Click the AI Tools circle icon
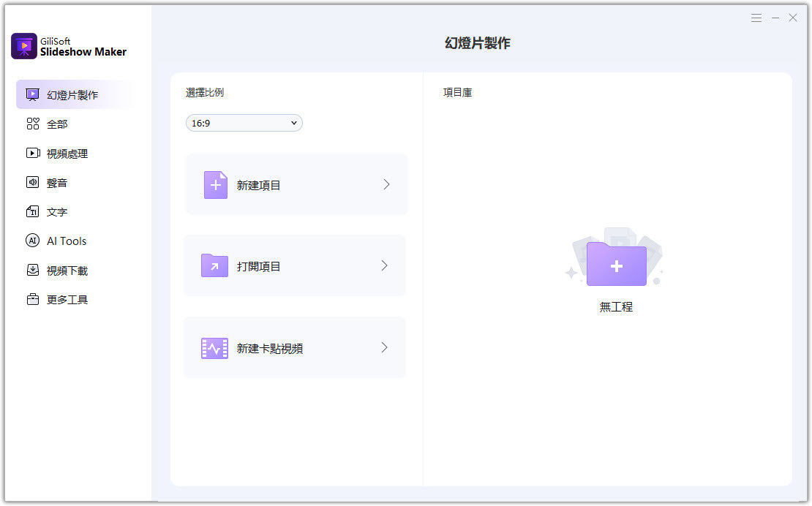812x506 pixels. [x=32, y=241]
